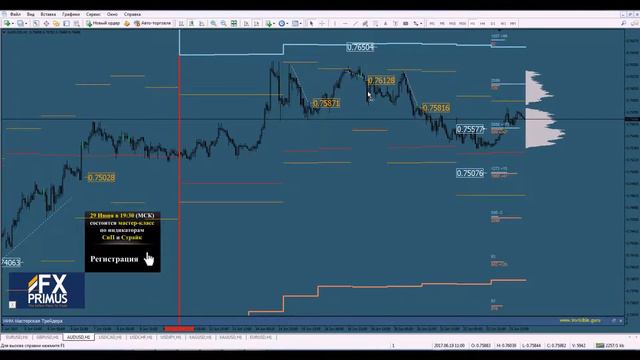Open the Indicators list icon
The width and height of the screenshot is (640, 360).
[268, 24]
